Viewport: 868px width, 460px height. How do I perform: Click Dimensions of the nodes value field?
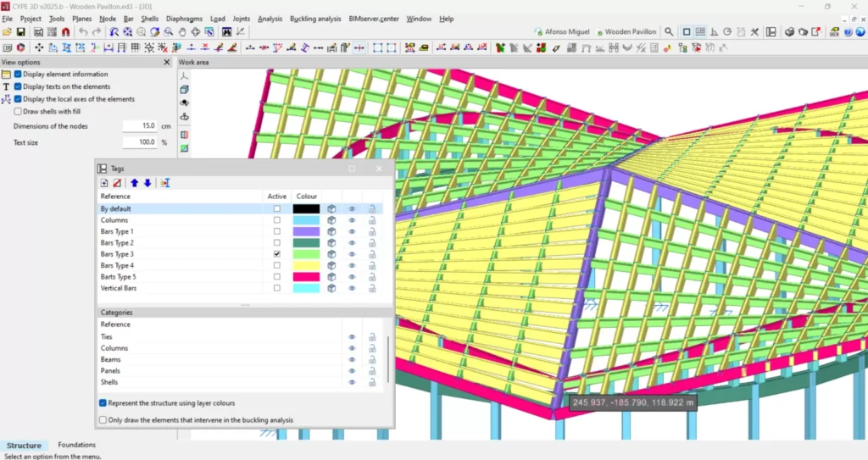(140, 126)
